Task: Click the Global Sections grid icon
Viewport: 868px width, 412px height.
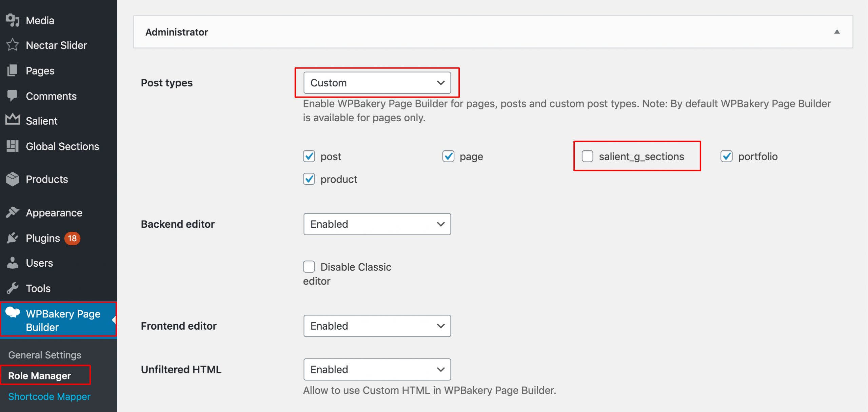Action: tap(13, 146)
